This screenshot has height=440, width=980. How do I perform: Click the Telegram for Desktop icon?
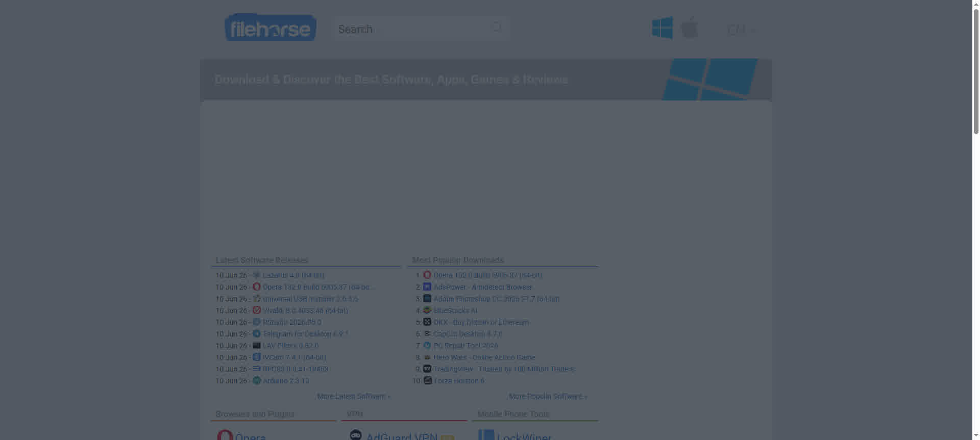257,334
